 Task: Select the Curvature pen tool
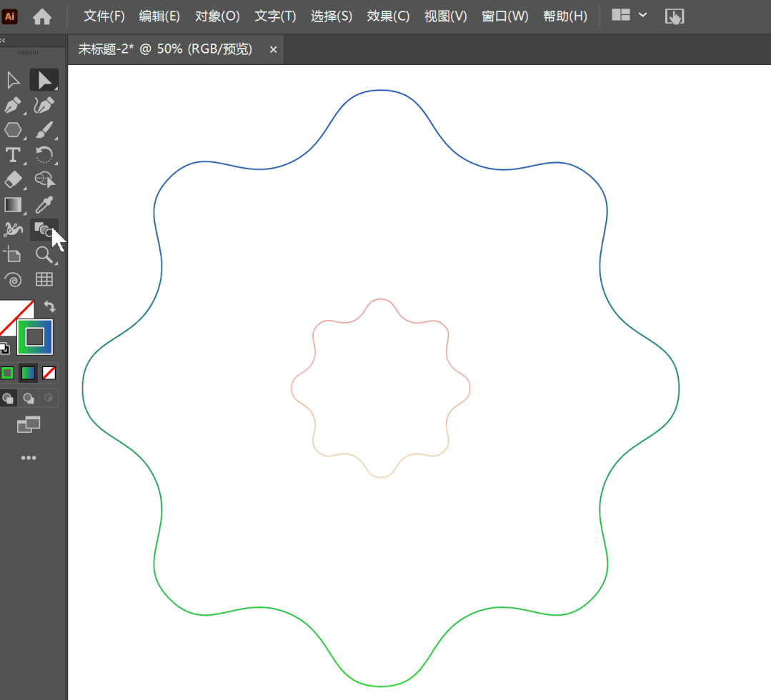click(x=44, y=105)
